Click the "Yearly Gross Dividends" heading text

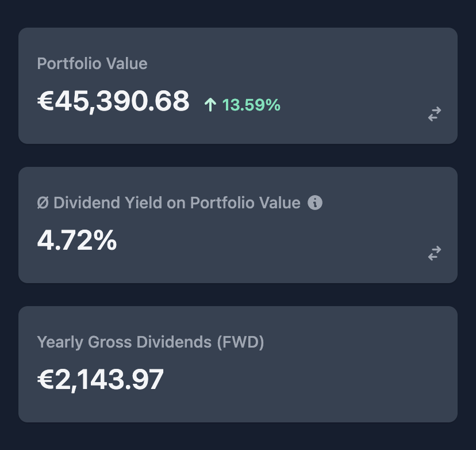pos(125,342)
